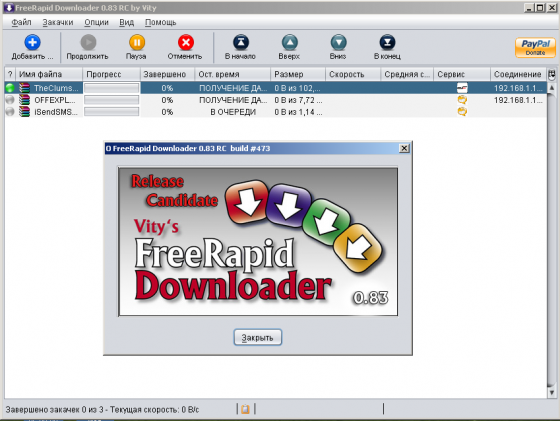The width and height of the screenshot is (560, 421).
Task: Click the gray status icon of OFFEXPL row
Action: tap(10, 100)
